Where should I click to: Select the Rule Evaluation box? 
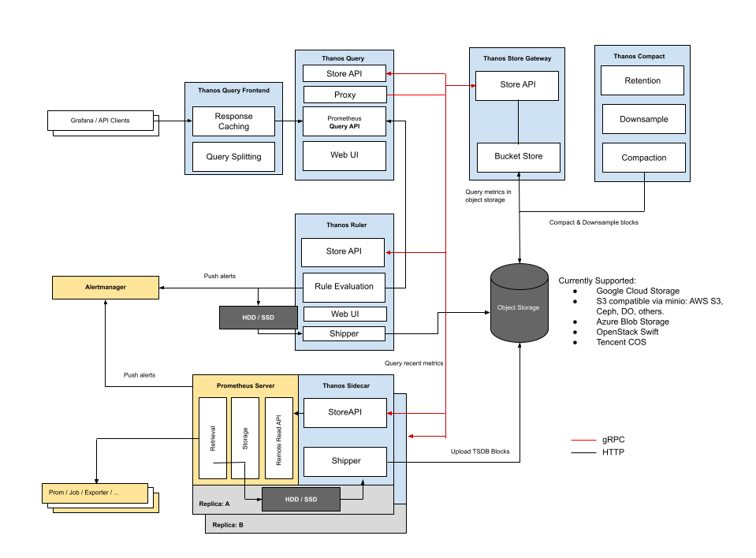(x=344, y=288)
